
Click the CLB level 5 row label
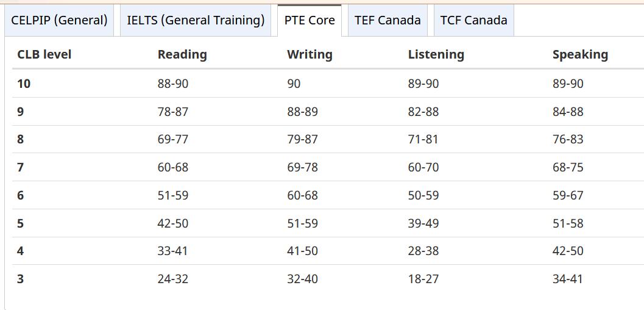tap(21, 223)
